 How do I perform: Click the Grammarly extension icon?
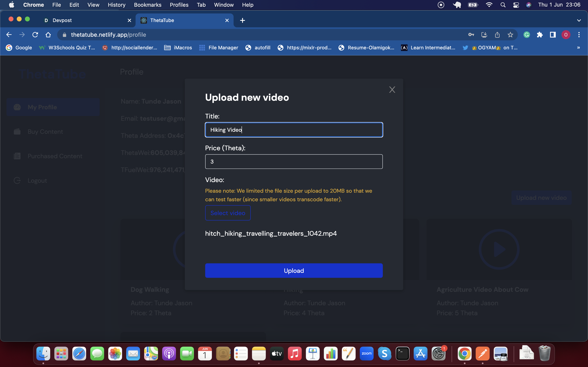(x=527, y=35)
